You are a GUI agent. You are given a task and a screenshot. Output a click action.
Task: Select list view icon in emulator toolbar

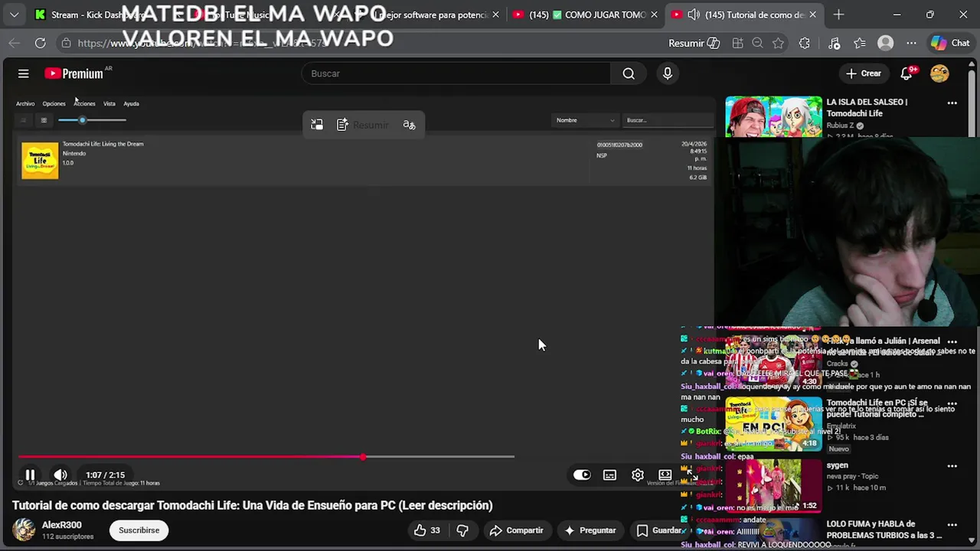23,120
